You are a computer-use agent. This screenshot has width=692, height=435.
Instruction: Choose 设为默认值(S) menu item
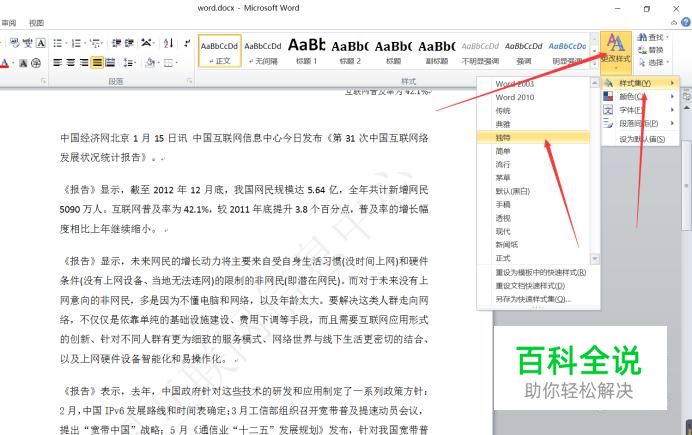640,139
